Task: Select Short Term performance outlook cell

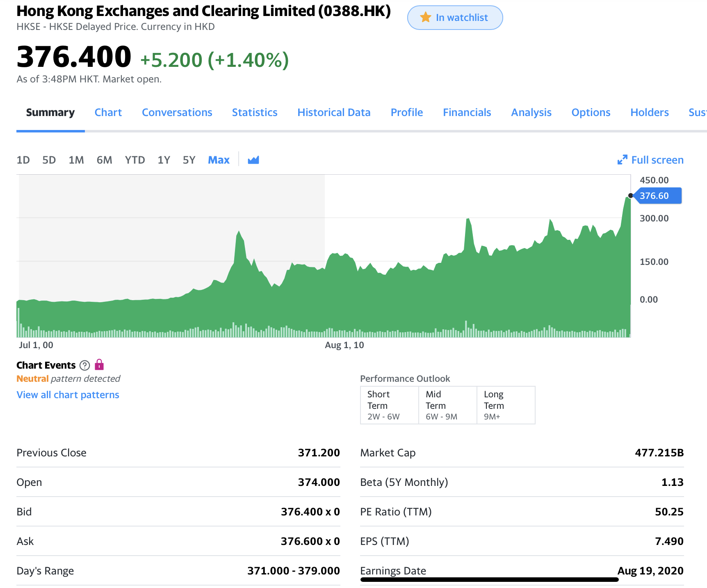Action: pos(389,405)
